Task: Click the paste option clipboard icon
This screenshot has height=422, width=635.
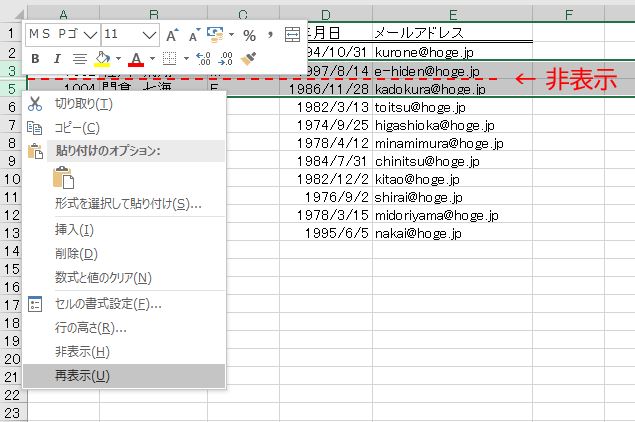Action: 64,178
